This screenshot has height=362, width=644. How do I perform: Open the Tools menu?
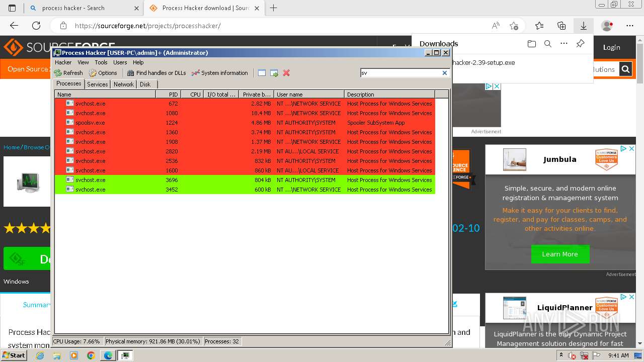point(101,62)
